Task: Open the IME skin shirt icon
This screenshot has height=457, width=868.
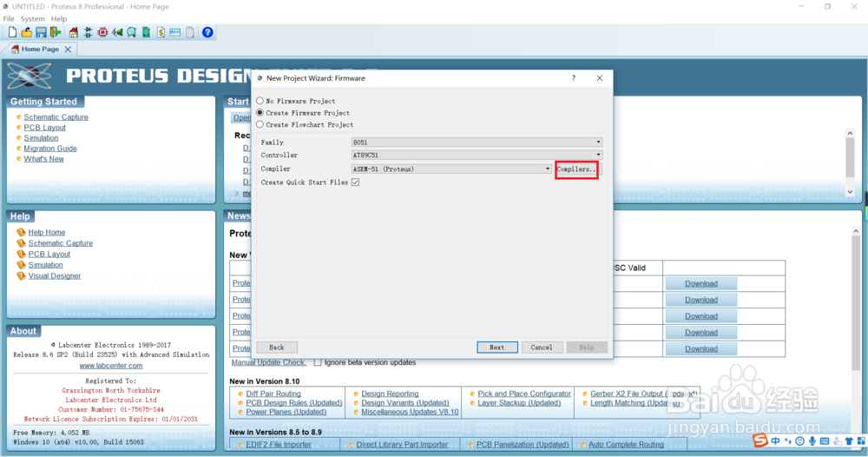Action: click(849, 441)
